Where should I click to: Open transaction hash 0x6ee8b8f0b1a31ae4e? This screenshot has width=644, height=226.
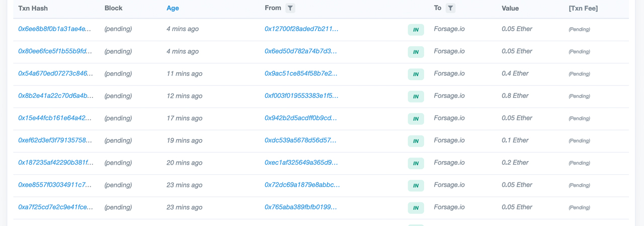tap(55, 29)
